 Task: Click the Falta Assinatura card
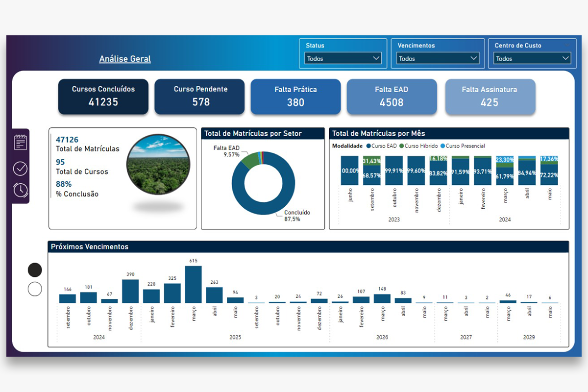490,97
